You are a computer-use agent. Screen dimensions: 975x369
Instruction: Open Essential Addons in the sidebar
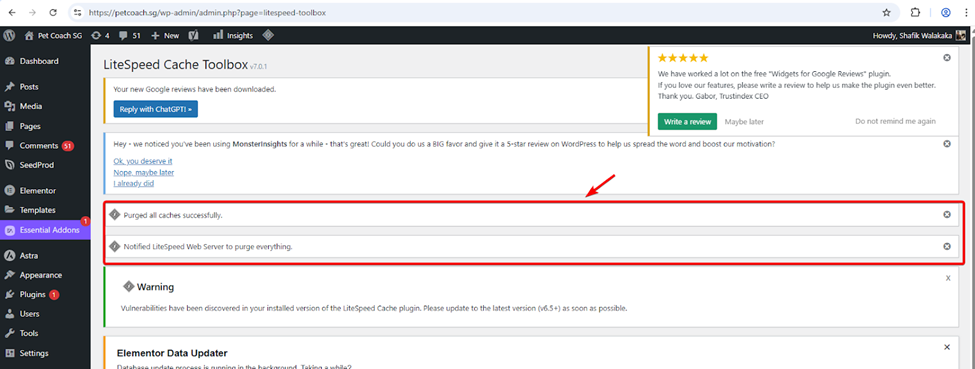pos(45,230)
